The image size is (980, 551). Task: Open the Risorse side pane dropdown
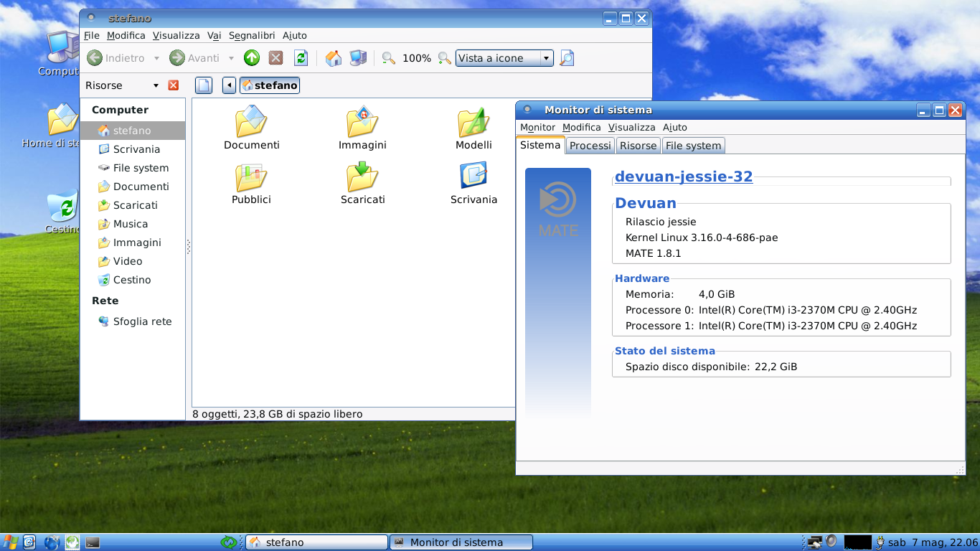point(156,85)
